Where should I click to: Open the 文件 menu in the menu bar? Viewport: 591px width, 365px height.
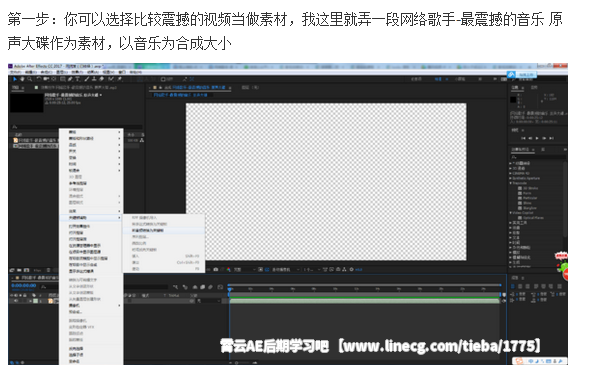pyautogui.click(x=15, y=72)
